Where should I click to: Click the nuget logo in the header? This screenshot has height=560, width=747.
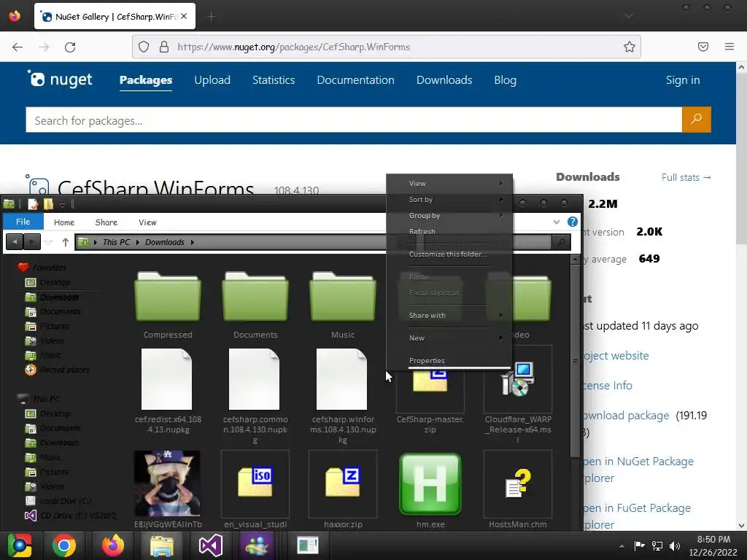coord(60,79)
